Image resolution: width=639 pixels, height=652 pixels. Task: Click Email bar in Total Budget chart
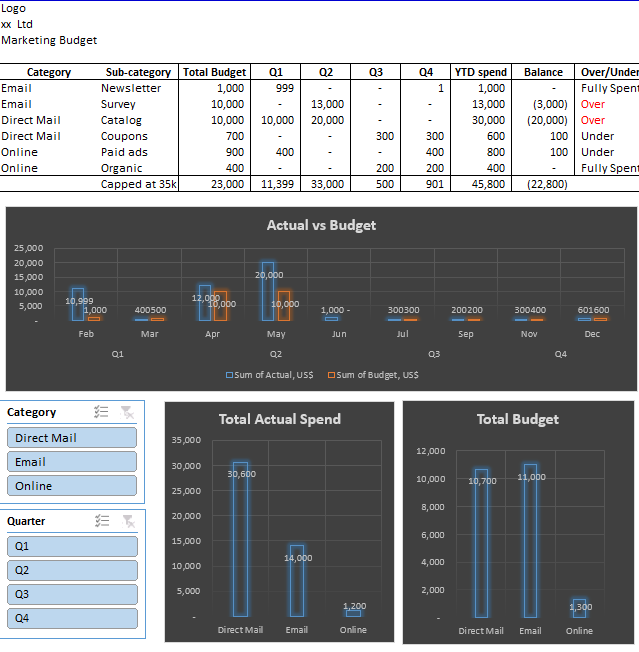[x=530, y=541]
